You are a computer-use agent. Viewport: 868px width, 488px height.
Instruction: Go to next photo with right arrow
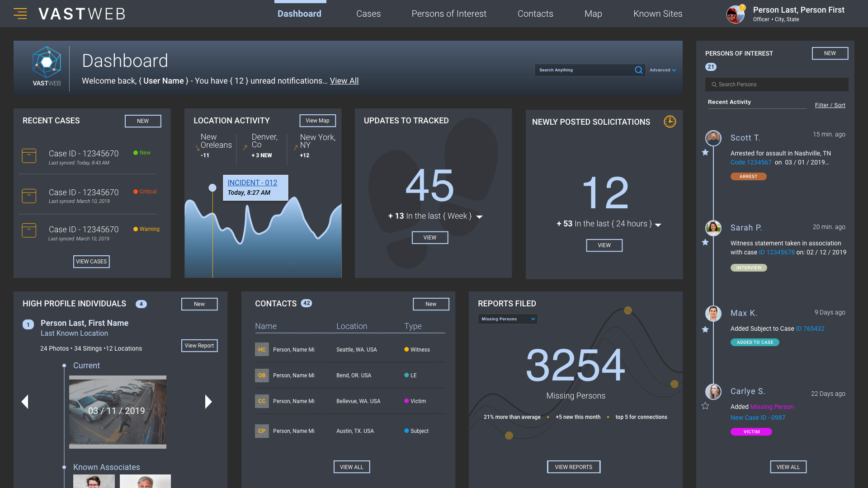tap(208, 402)
